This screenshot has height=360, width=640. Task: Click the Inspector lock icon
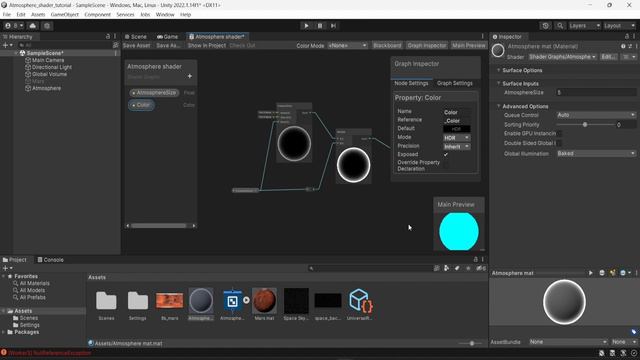(627, 36)
